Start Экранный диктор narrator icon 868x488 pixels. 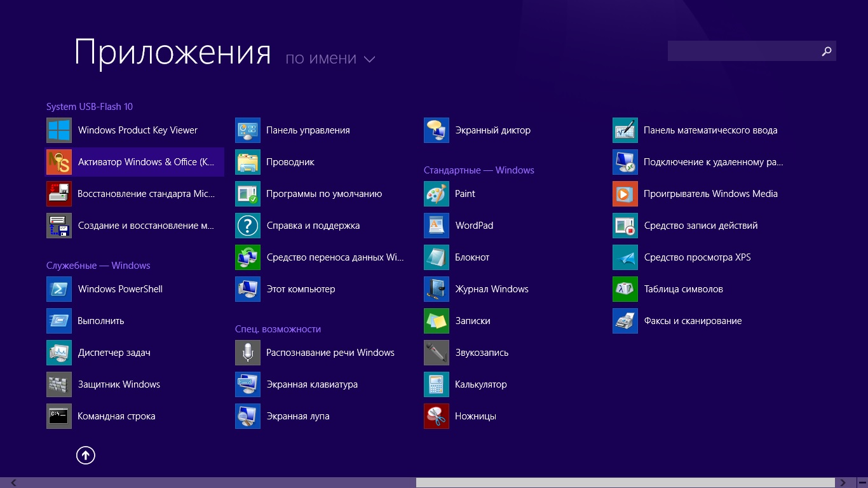pos(437,130)
